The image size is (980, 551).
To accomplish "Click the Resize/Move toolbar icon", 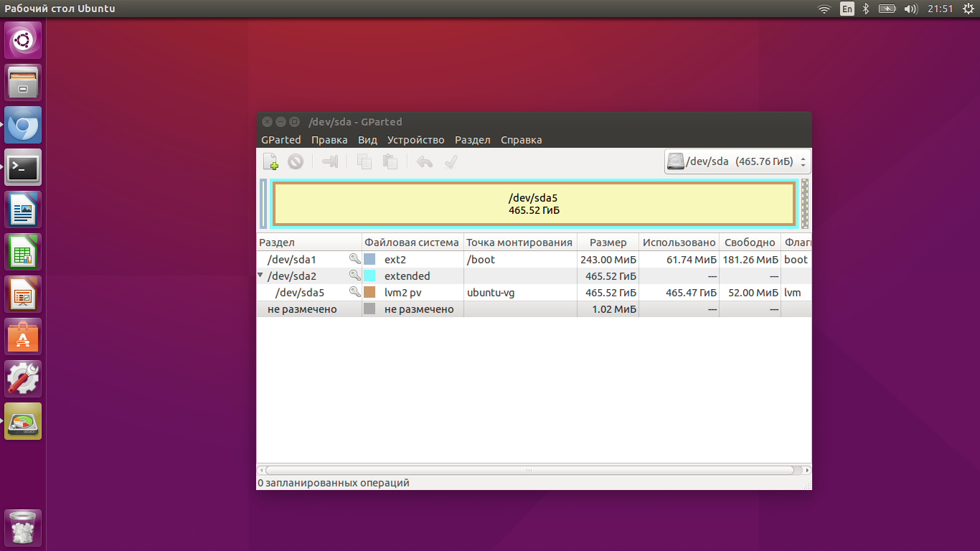I will click(330, 161).
